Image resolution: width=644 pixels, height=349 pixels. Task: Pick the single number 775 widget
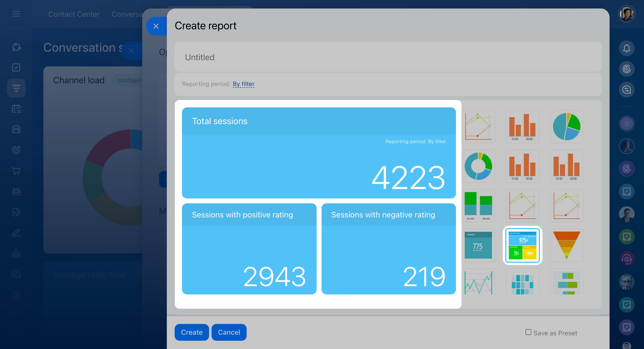click(478, 245)
